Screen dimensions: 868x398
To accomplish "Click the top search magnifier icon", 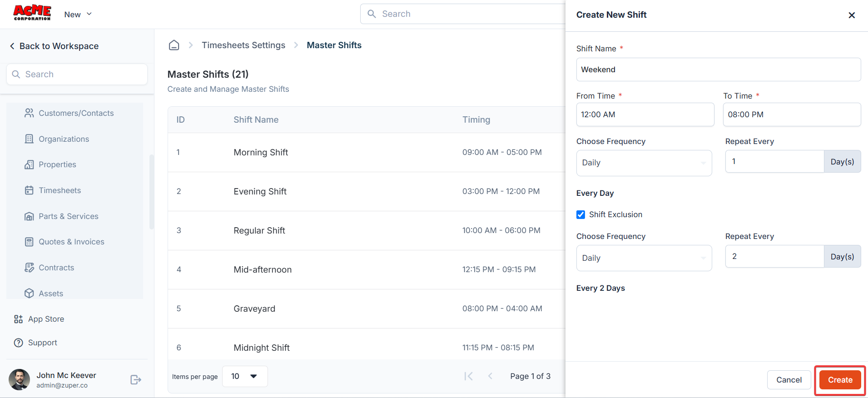I will [x=372, y=14].
